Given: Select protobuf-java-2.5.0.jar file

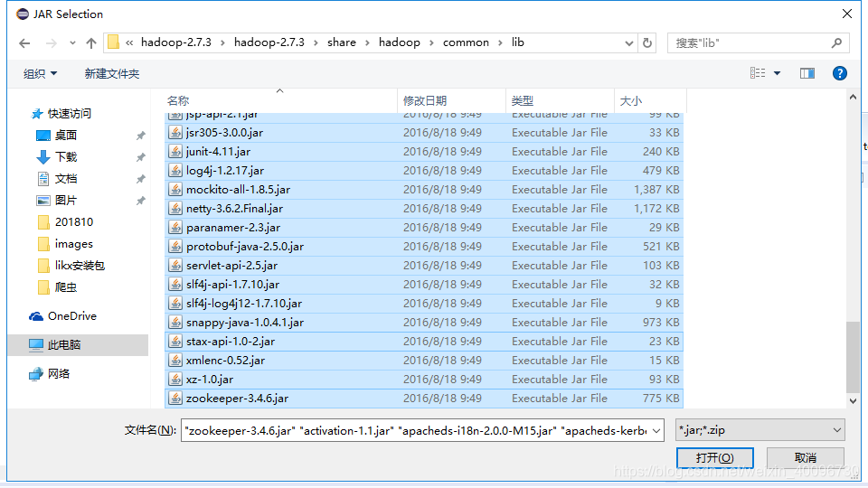Looking at the screenshot, I should tap(424, 246).
